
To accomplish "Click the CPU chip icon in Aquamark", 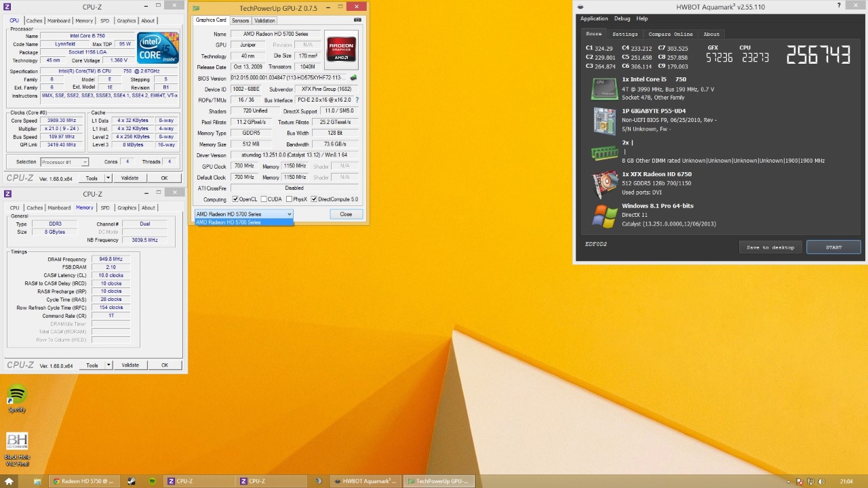I will pos(604,89).
